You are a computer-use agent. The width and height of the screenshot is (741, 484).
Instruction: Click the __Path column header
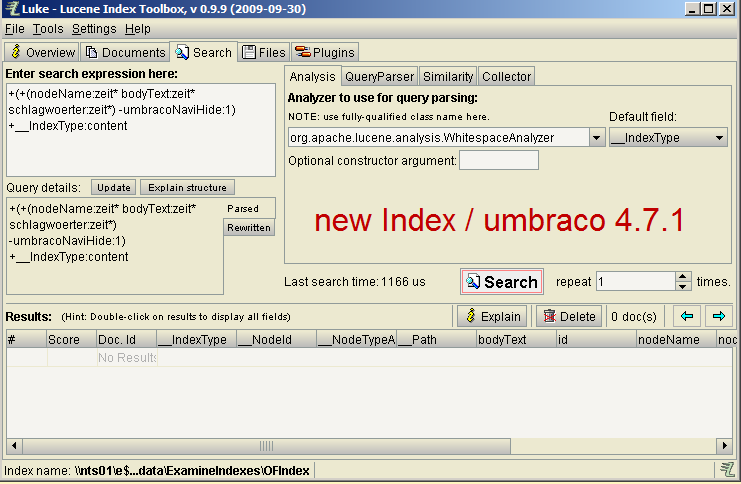(x=436, y=339)
